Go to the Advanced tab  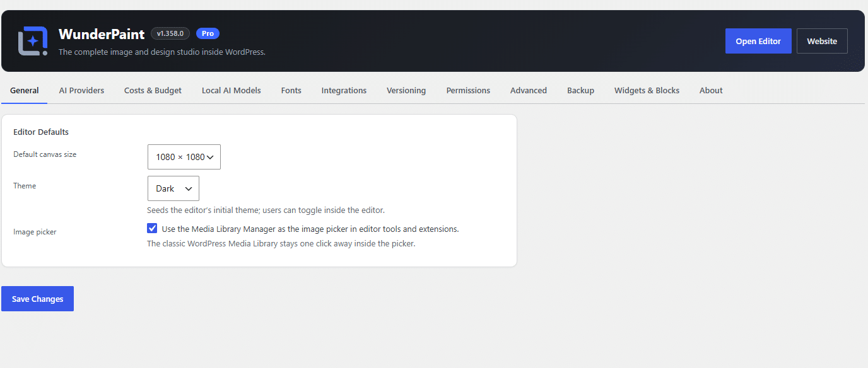click(529, 90)
